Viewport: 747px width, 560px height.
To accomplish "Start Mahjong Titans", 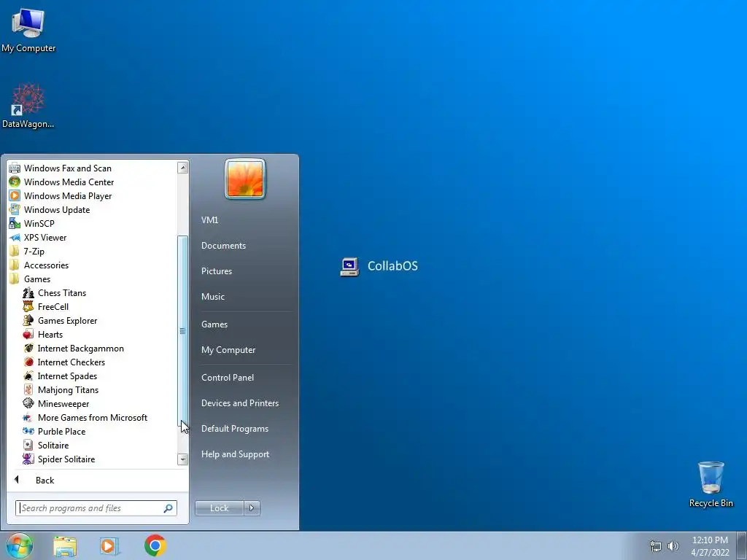I will (x=68, y=389).
